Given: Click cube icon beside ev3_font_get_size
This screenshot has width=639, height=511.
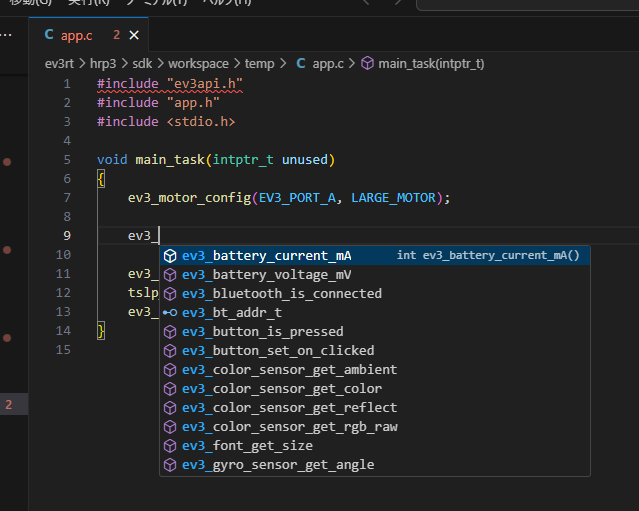Looking at the screenshot, I should [170, 446].
